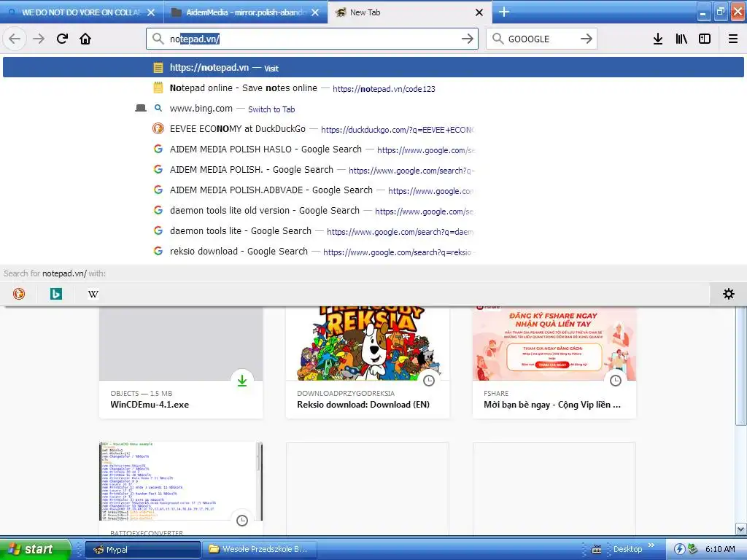Viewport: 747px width, 560px height.
Task: Click power options tray icon
Action: coord(679,549)
